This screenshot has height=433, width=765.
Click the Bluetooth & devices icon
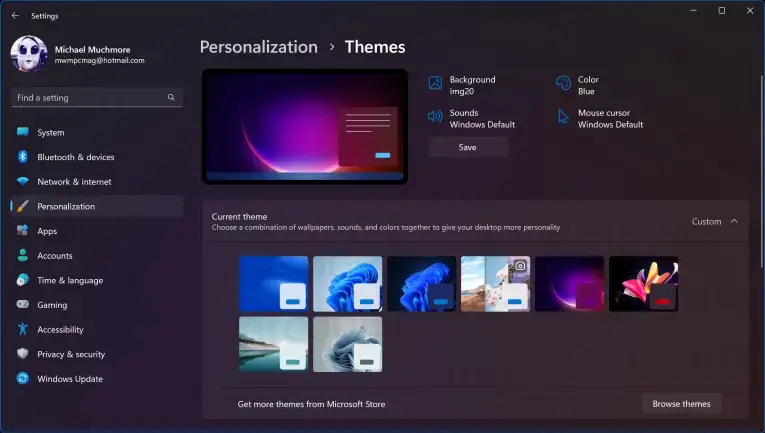click(x=22, y=157)
